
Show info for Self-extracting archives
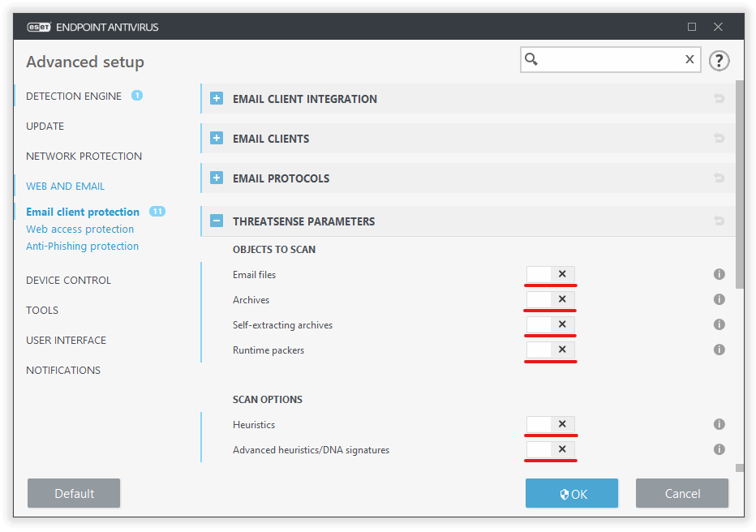(719, 324)
